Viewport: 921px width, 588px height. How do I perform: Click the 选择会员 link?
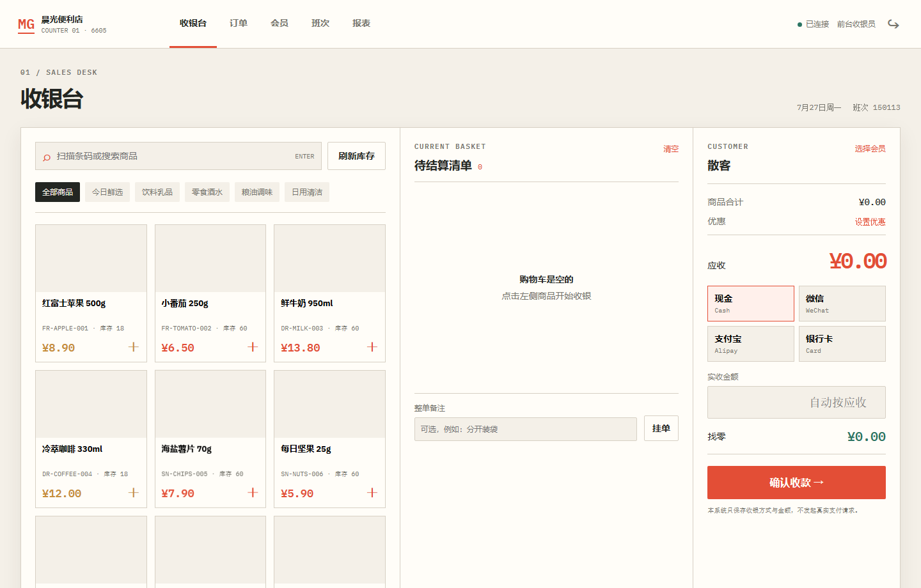tap(870, 149)
